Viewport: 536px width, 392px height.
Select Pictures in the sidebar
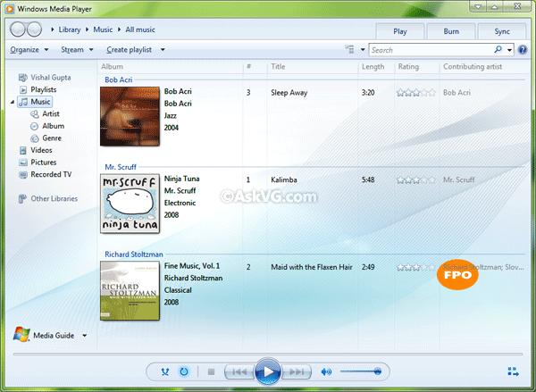(x=38, y=163)
